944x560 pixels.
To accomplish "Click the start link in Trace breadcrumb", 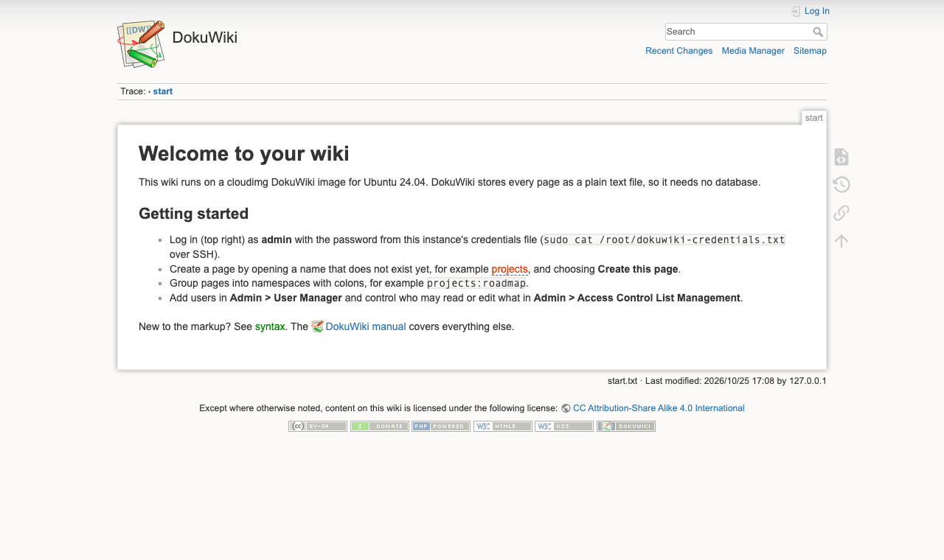I will (x=163, y=91).
